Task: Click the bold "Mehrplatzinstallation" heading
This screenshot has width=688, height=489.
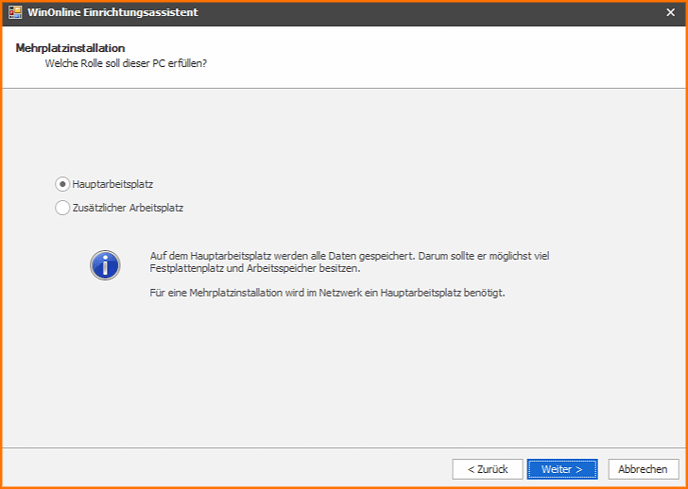Action: (70, 48)
